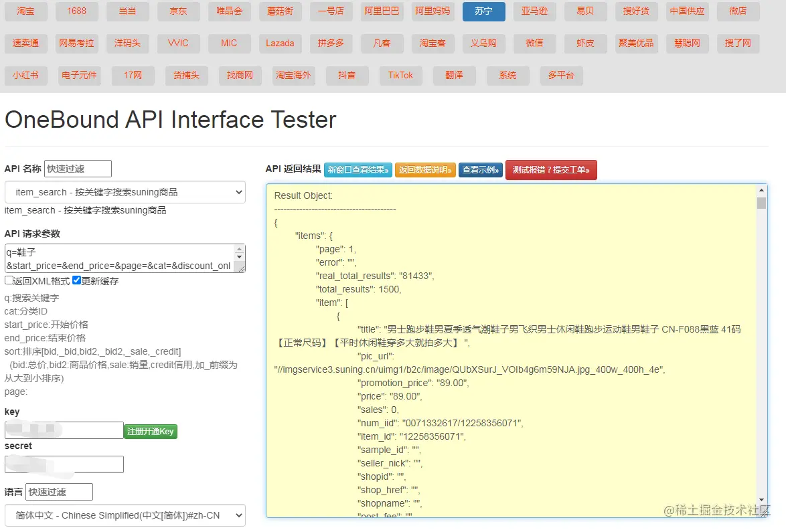Open the 慧聪网 tab
The width and height of the screenshot is (786, 532).
tap(688, 43)
